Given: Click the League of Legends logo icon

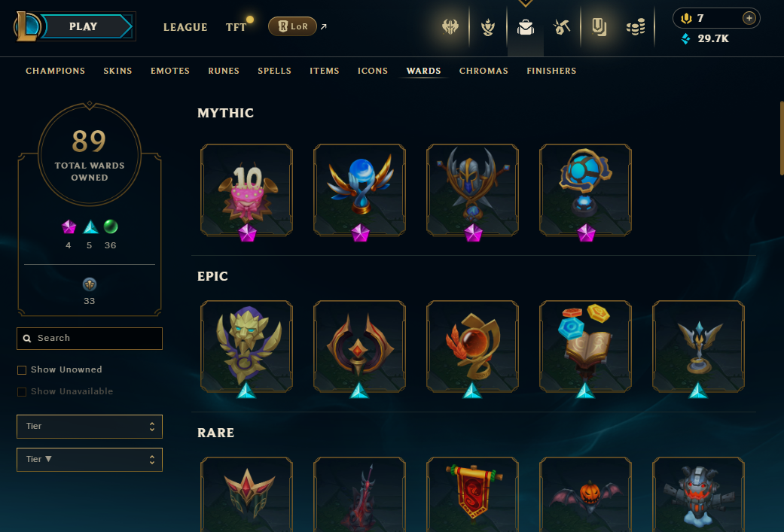Looking at the screenshot, I should pos(26,26).
